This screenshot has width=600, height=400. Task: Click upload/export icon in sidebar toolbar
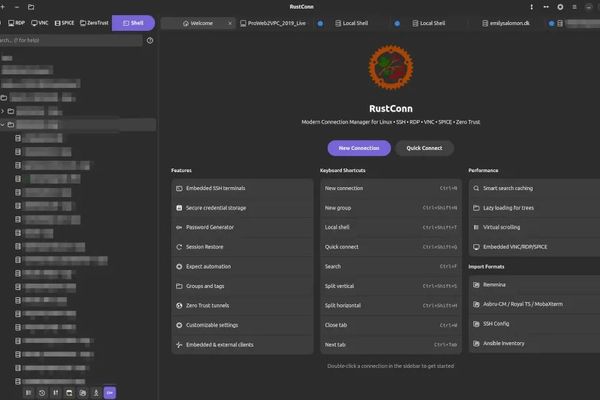point(96,393)
